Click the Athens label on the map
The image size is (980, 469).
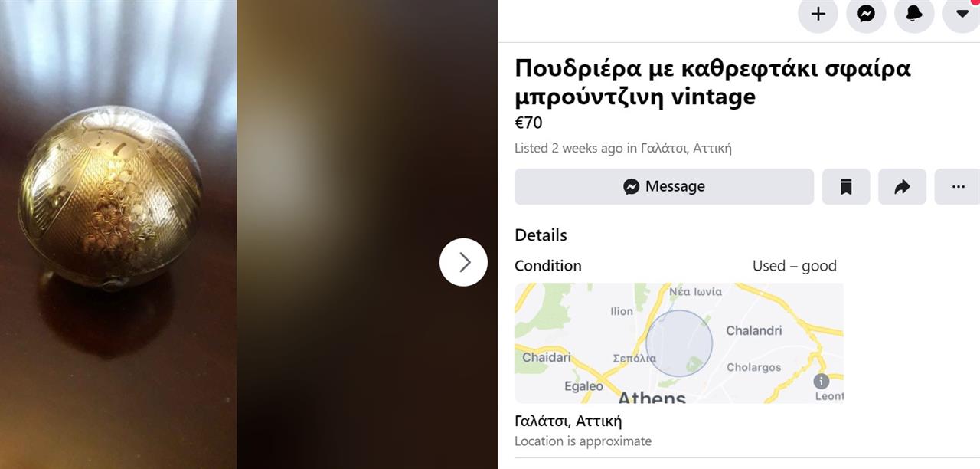click(x=652, y=397)
